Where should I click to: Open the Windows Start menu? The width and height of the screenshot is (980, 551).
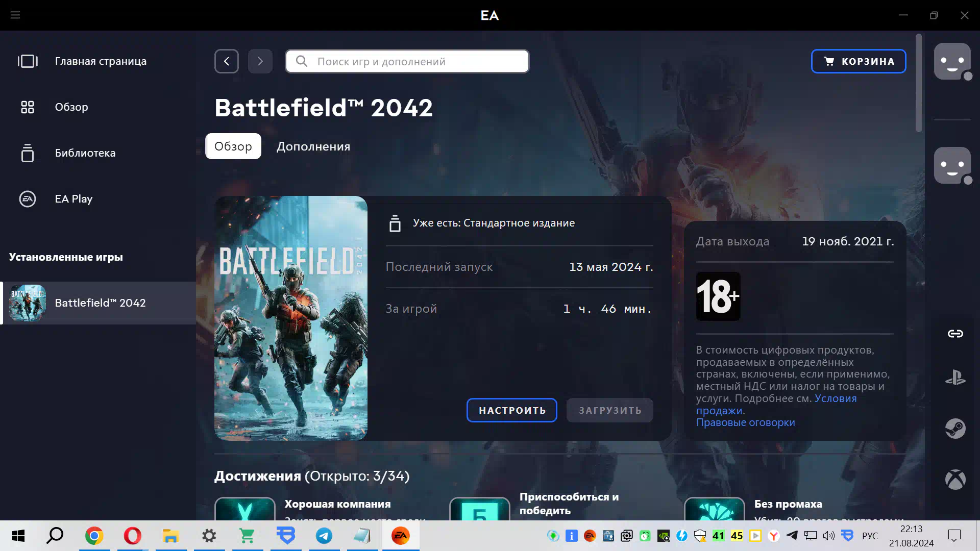point(18,536)
